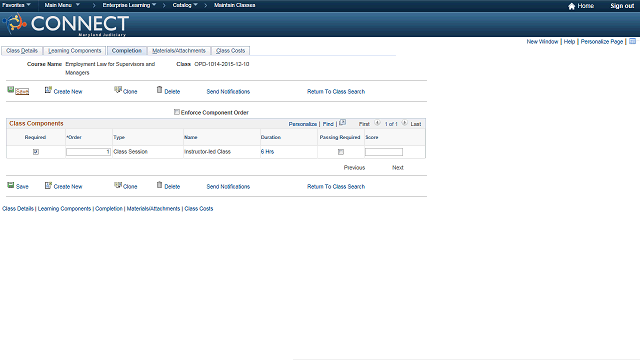
Task: Click Class Session type cell
Action: point(131,151)
